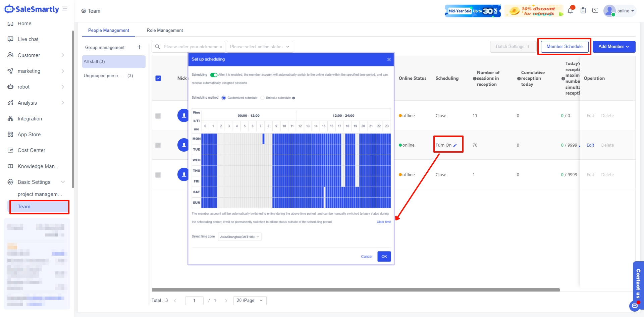Switch to the Role Management tab
Viewport: 644px width, 317px height.
(x=165, y=30)
